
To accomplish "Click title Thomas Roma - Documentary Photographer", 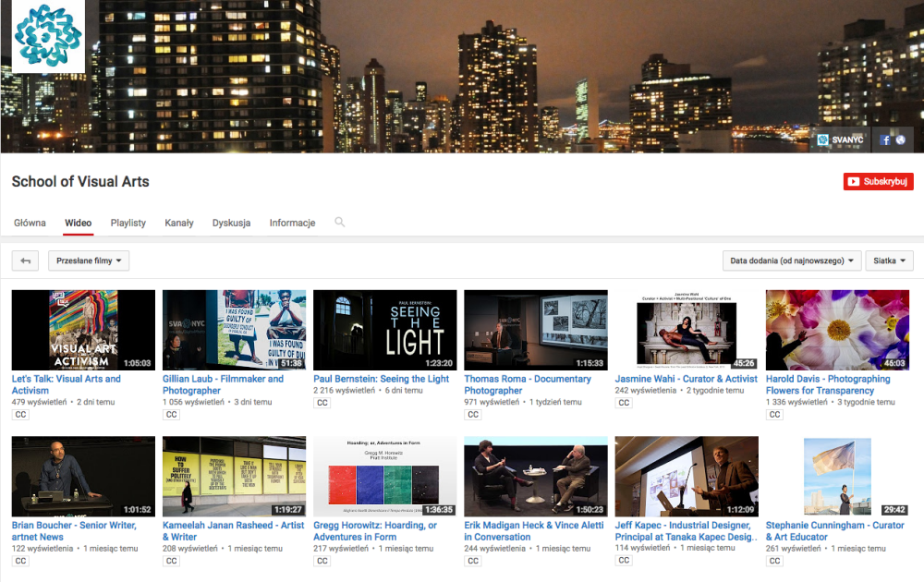I will [528, 384].
